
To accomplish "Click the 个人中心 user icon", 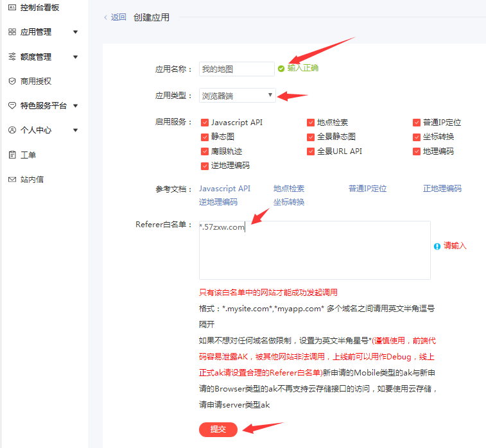I will point(12,130).
